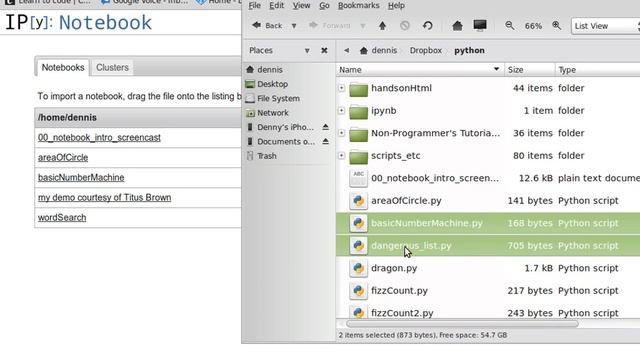
Task: Click the path bar left scroll arrow
Action: click(x=346, y=50)
